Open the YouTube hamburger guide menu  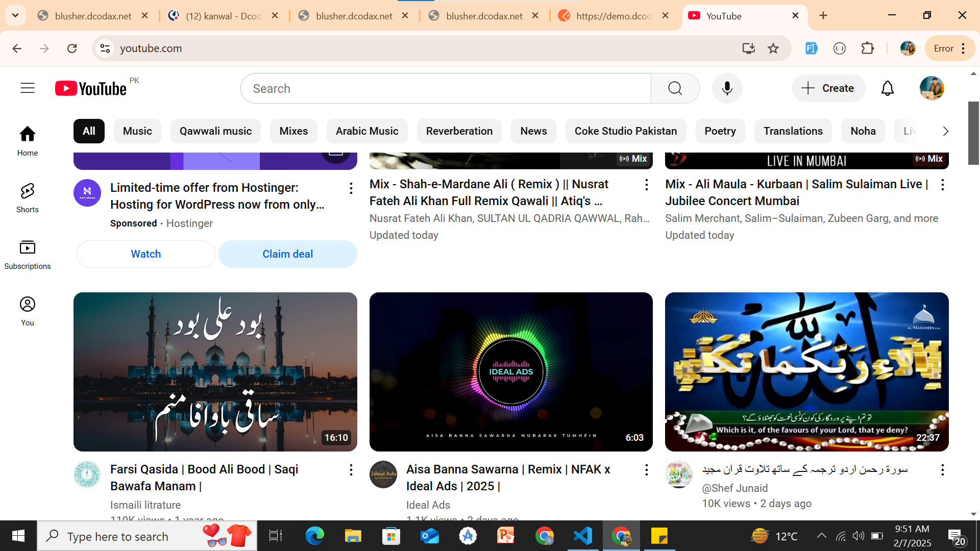28,88
